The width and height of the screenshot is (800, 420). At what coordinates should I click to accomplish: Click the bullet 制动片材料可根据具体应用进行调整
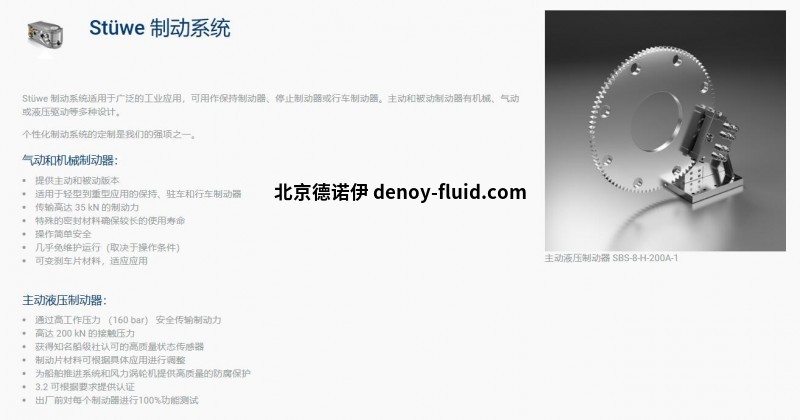[110, 360]
